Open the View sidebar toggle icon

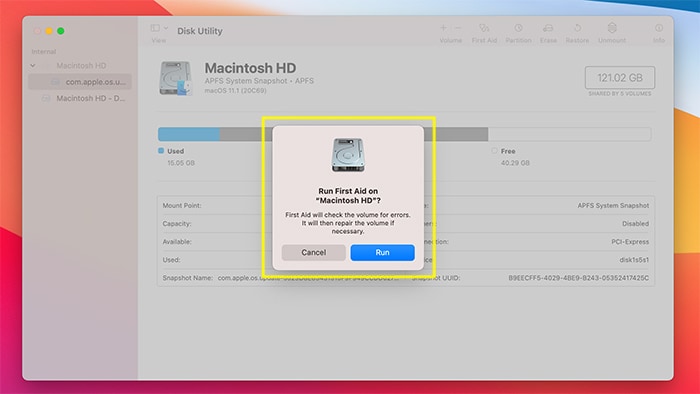[155, 28]
